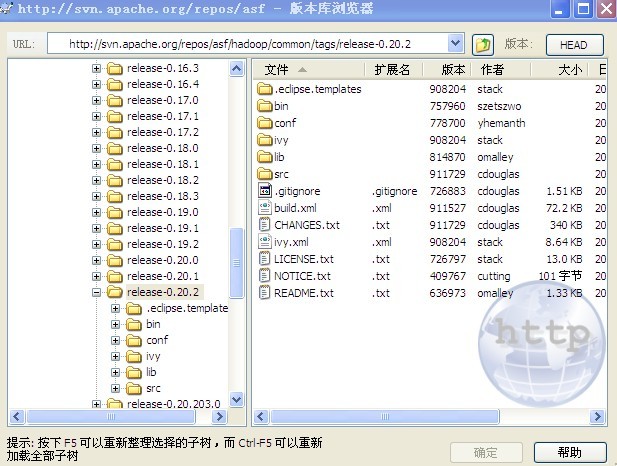Click the author 'szetszwo' cell
Image resolution: width=617 pixels, height=466 pixels.
click(499, 106)
